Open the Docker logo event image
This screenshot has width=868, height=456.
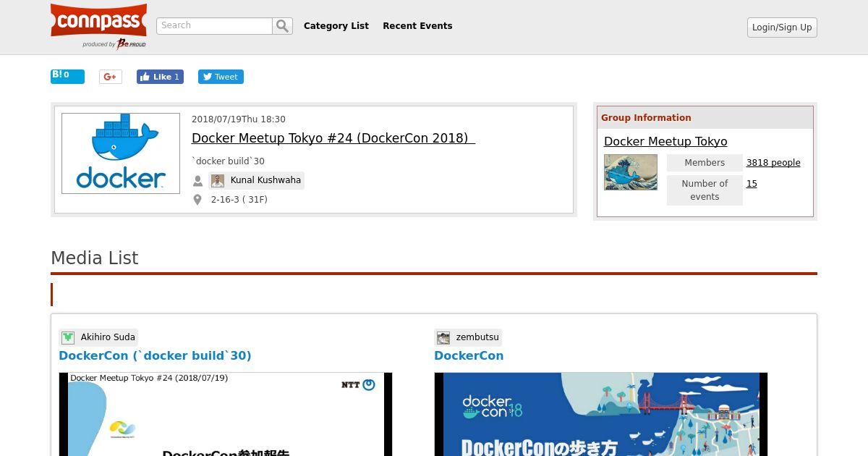tap(121, 153)
